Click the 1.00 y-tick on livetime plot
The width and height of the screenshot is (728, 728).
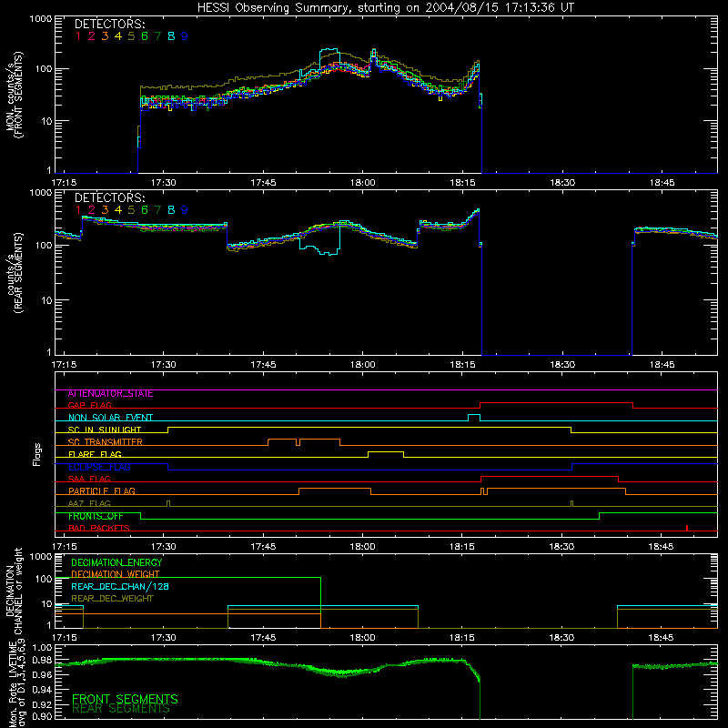[42, 647]
